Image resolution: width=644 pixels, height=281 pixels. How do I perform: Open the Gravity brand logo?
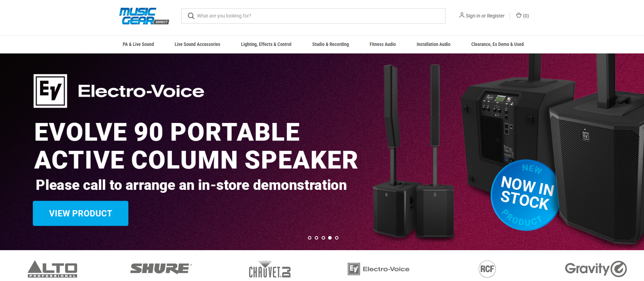[596, 269]
